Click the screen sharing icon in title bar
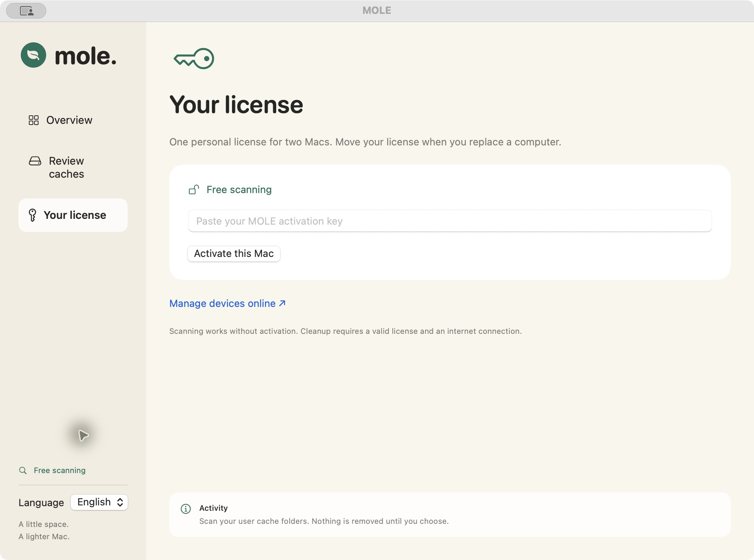754x560 pixels. pos(26,11)
